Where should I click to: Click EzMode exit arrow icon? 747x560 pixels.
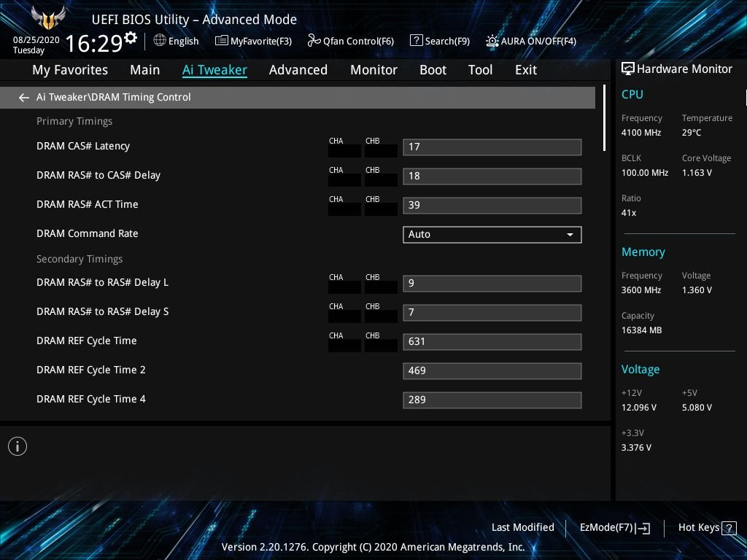point(643,528)
